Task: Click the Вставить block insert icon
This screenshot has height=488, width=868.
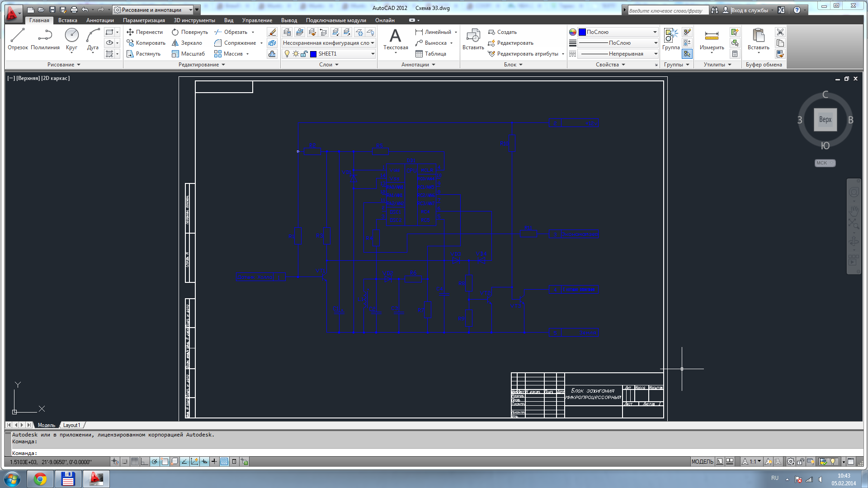Action: pos(473,39)
